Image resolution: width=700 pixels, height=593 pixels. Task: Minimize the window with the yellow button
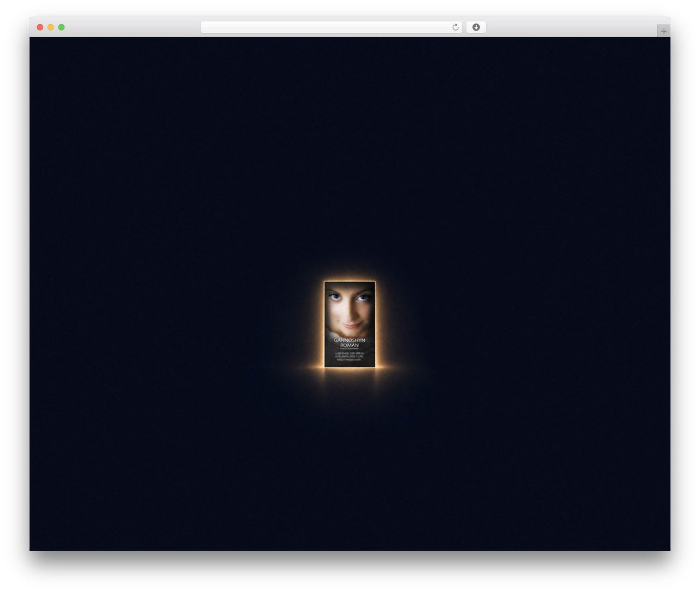click(50, 27)
